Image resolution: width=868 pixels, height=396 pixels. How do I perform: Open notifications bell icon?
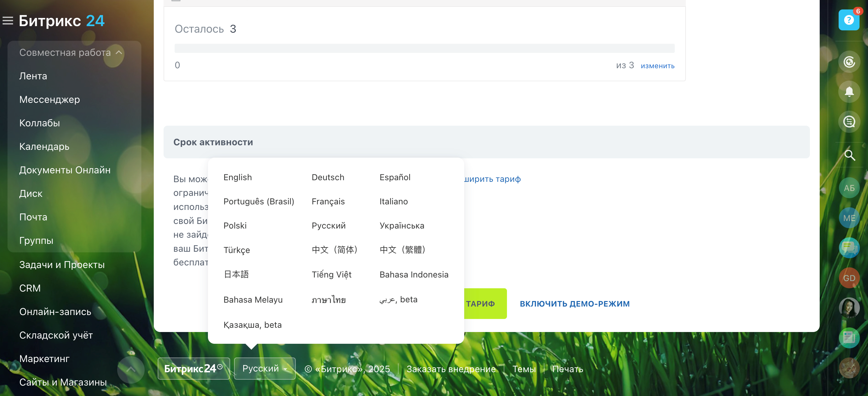pos(849,92)
